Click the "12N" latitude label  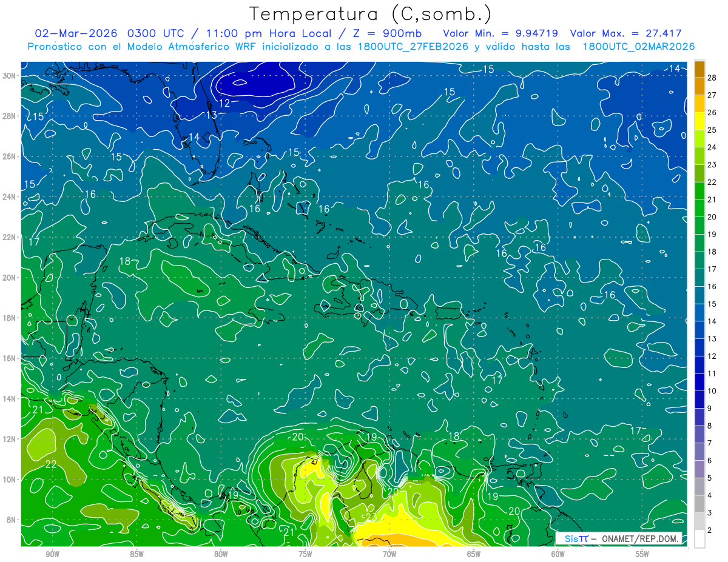pos(10,439)
